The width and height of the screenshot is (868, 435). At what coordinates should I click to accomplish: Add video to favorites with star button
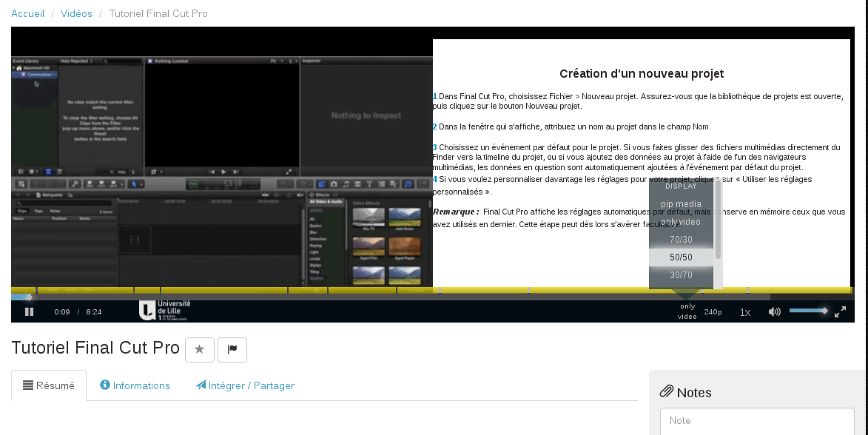(x=199, y=350)
